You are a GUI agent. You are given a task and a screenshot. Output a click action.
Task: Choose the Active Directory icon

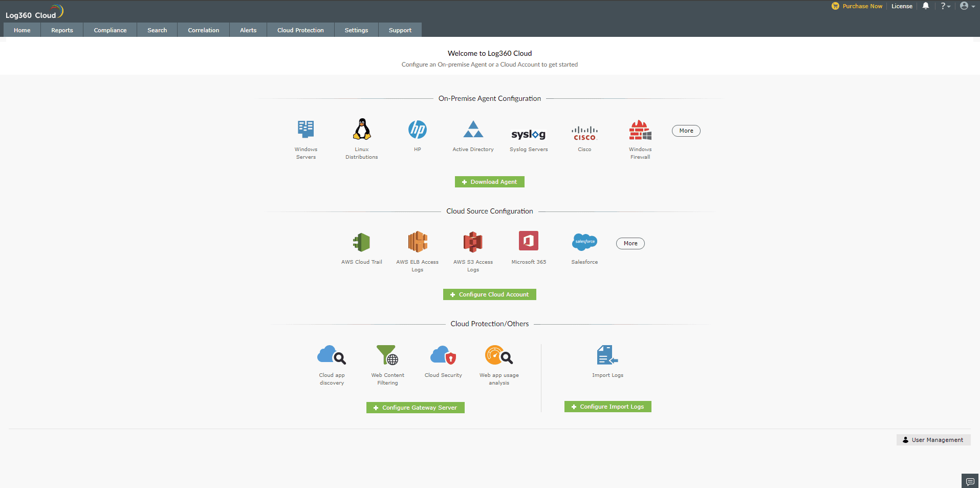click(x=473, y=129)
